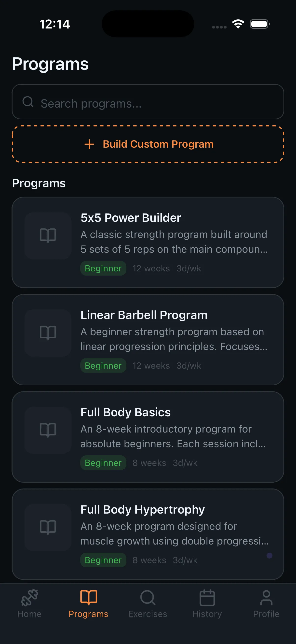Select the Full Body Basics program
The width and height of the screenshot is (296, 644).
148,437
